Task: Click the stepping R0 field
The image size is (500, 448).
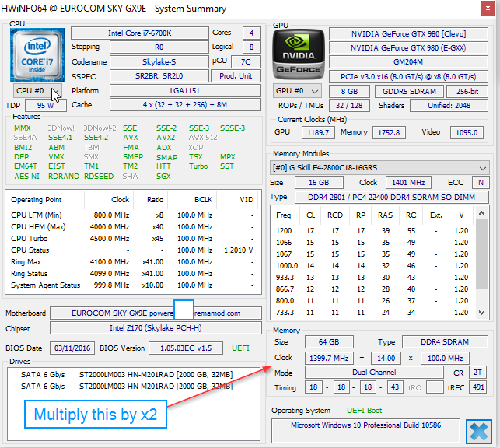Action: (x=159, y=47)
